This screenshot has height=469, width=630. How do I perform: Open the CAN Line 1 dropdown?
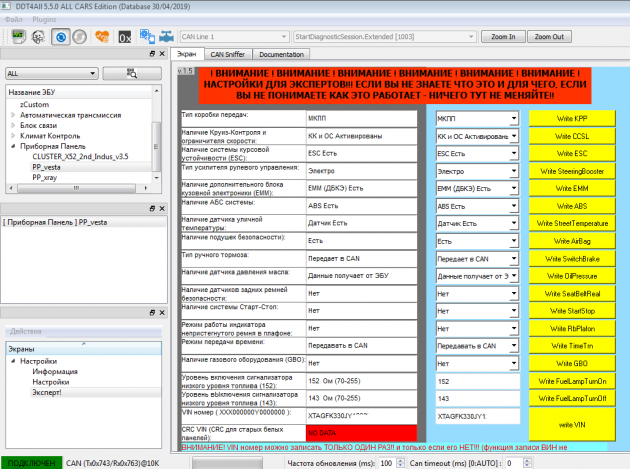[x=234, y=37]
